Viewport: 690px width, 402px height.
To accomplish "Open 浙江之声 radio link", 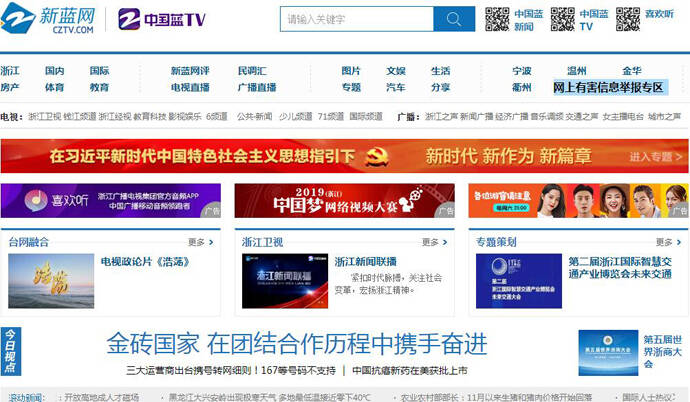I will point(441,117).
